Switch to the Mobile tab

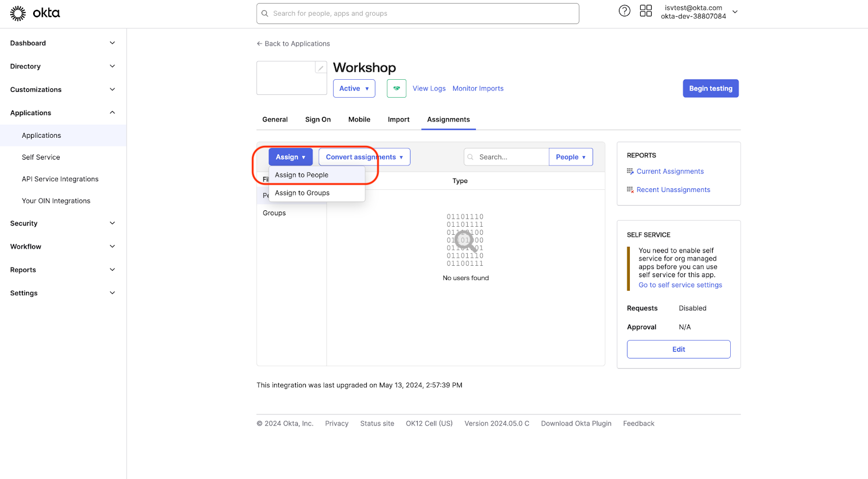point(359,119)
